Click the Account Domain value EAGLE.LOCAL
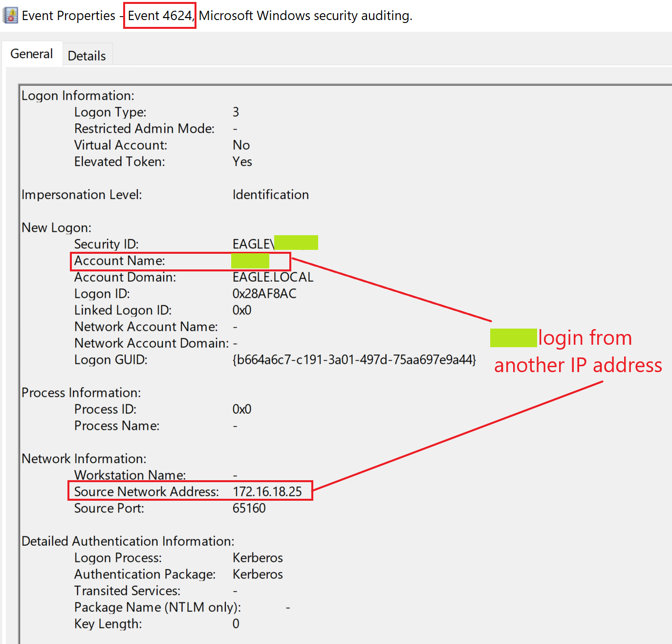The width and height of the screenshot is (672, 644). [273, 277]
